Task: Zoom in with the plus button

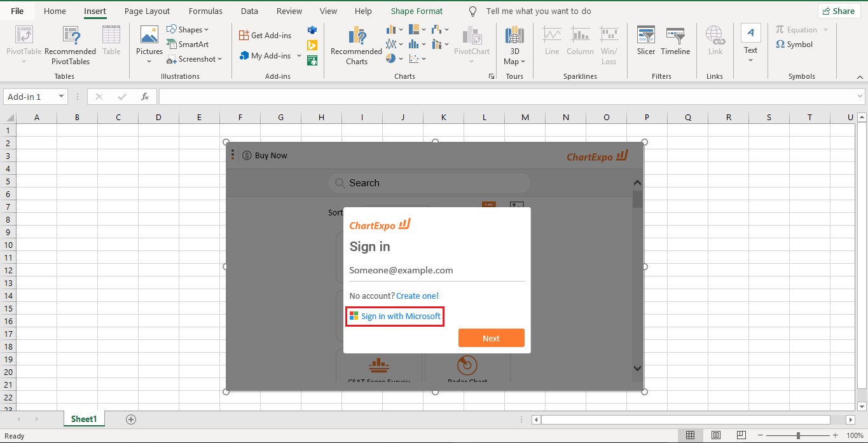Action: click(836, 435)
